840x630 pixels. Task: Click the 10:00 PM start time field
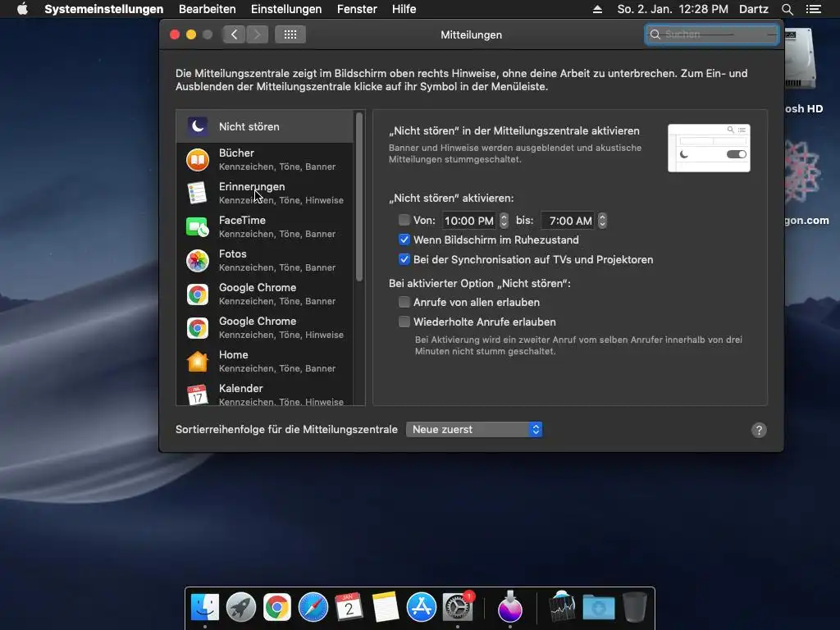468,220
